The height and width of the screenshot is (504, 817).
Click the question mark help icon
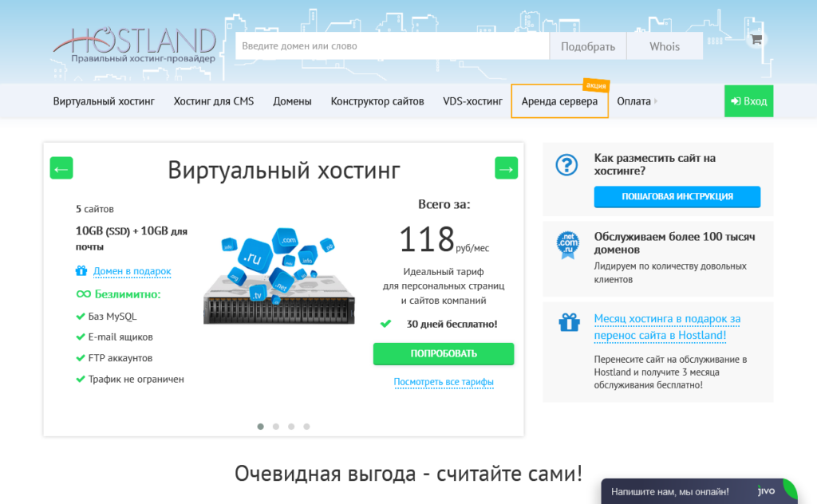(566, 165)
